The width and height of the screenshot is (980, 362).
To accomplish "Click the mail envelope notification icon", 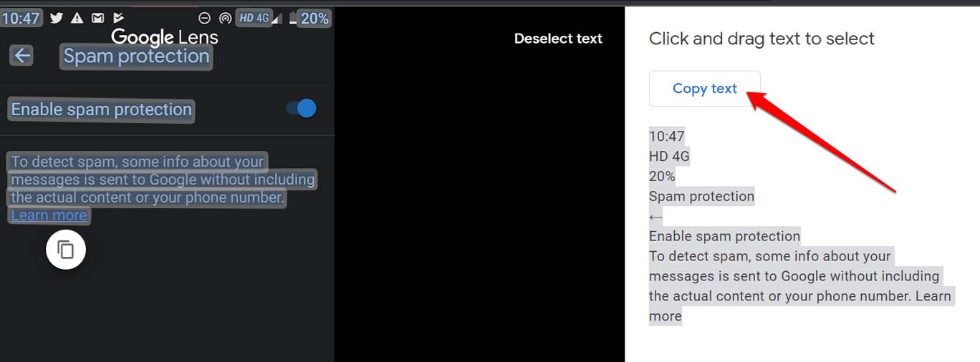I will click(x=97, y=18).
